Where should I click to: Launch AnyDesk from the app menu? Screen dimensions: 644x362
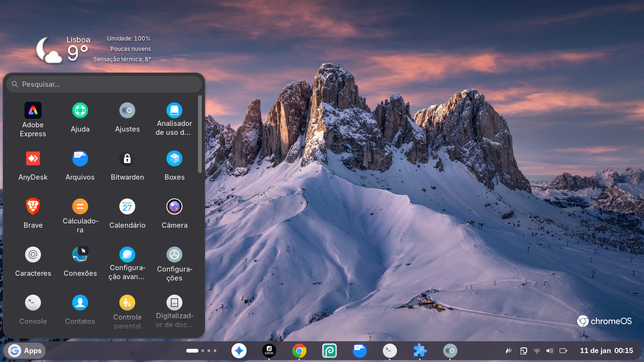click(x=33, y=159)
